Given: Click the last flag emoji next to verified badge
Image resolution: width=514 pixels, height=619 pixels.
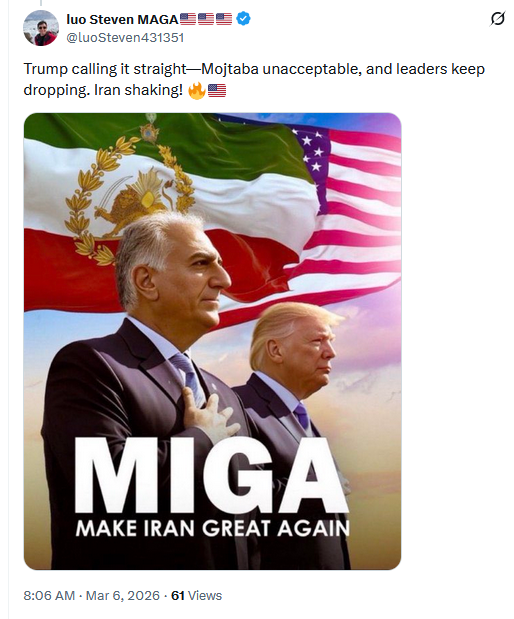Looking at the screenshot, I should point(224,19).
